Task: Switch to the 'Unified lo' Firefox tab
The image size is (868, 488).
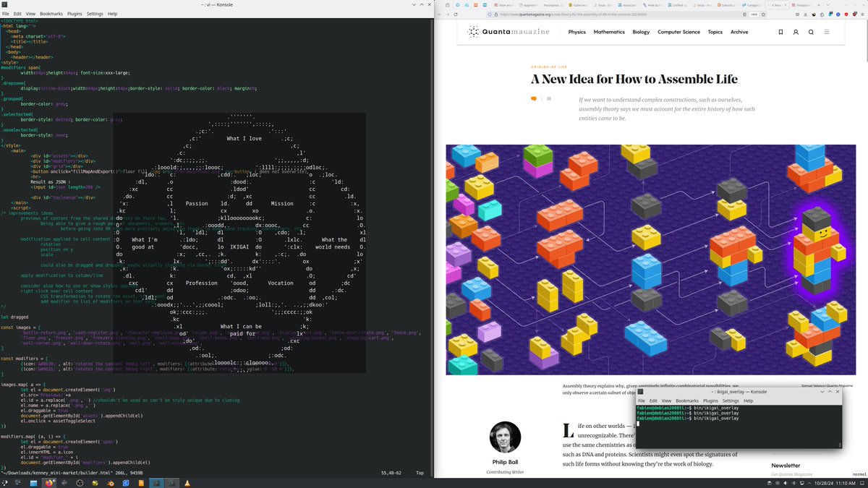Action: click(x=677, y=5)
